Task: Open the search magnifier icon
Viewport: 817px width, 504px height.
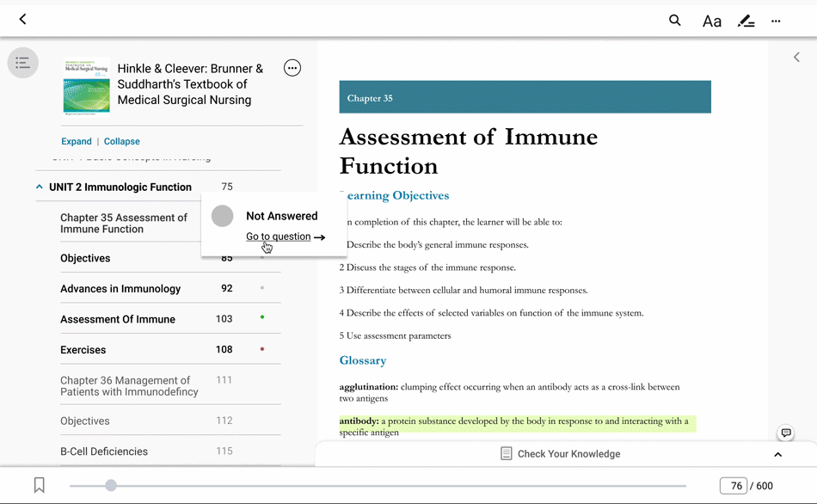Action: (675, 21)
